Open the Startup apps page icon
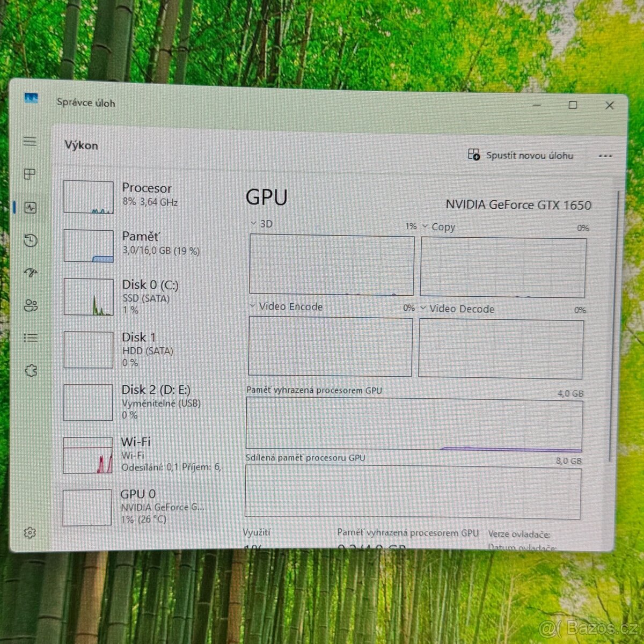Screen dimensions: 644x644 click(31, 273)
